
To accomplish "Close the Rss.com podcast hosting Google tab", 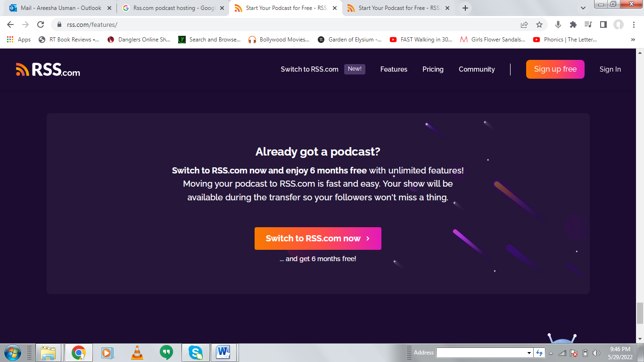I will pyautogui.click(x=222, y=8).
